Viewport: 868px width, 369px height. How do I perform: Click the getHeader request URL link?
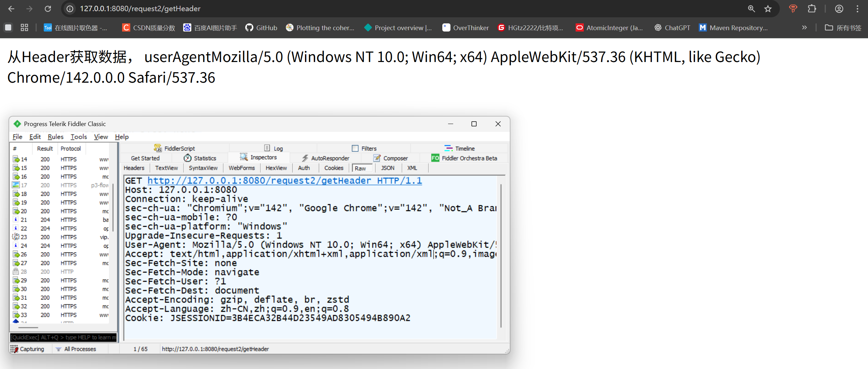pos(284,181)
